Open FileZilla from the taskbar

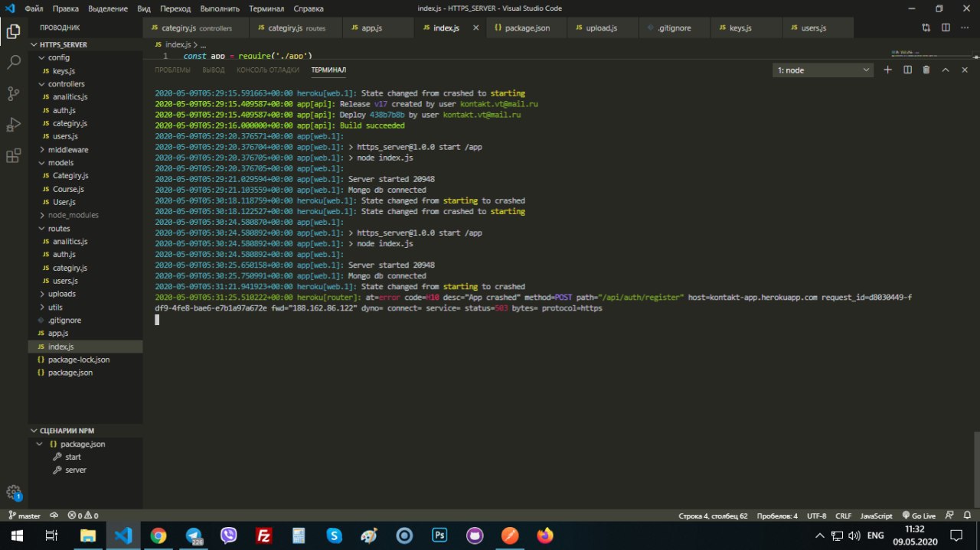264,535
